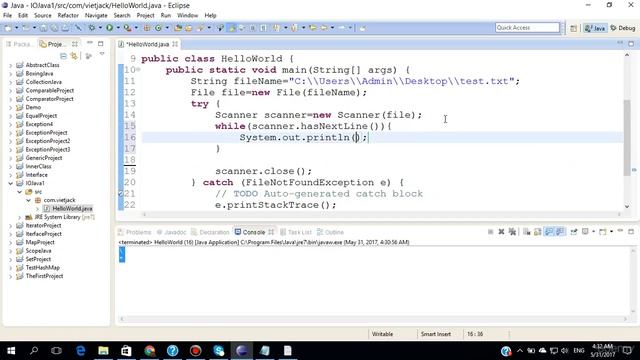Click the editor vertical scrollbar thumb
Image resolution: width=640 pixels, height=360 pixels.
(627, 138)
